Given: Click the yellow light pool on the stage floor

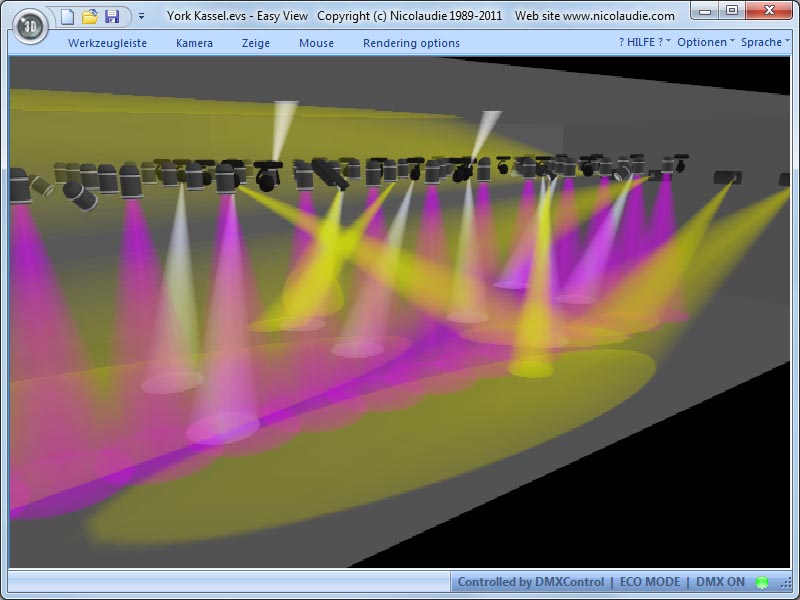Looking at the screenshot, I should coord(530,369).
